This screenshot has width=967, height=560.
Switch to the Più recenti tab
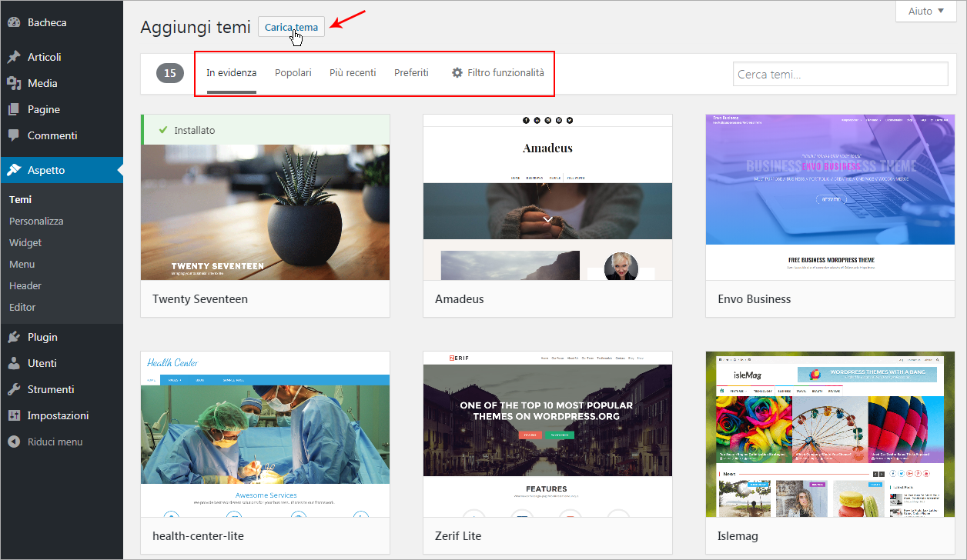point(353,73)
